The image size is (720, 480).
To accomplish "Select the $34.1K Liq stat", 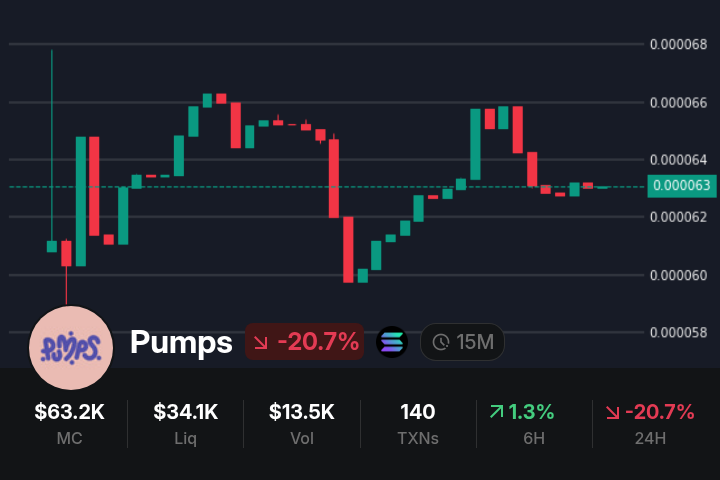I will click(186, 422).
